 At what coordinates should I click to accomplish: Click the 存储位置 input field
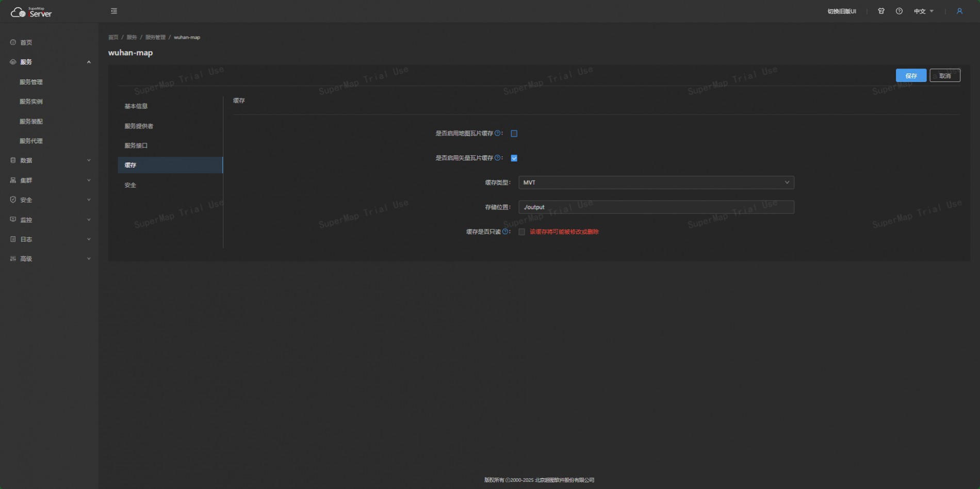656,207
